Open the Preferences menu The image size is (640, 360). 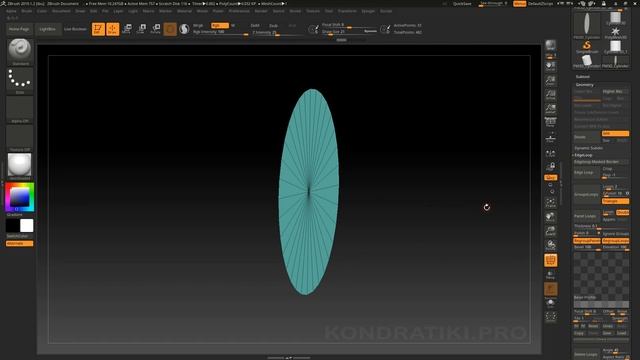point(239,11)
